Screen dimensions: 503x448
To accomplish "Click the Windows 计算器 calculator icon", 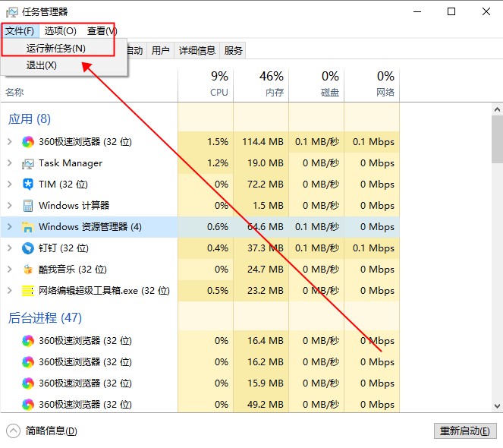I will [x=28, y=206].
